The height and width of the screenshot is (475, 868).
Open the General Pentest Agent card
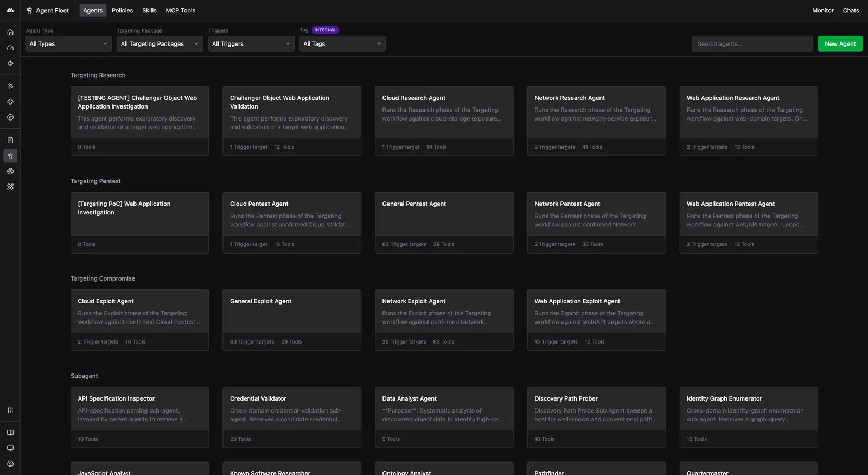click(x=444, y=223)
